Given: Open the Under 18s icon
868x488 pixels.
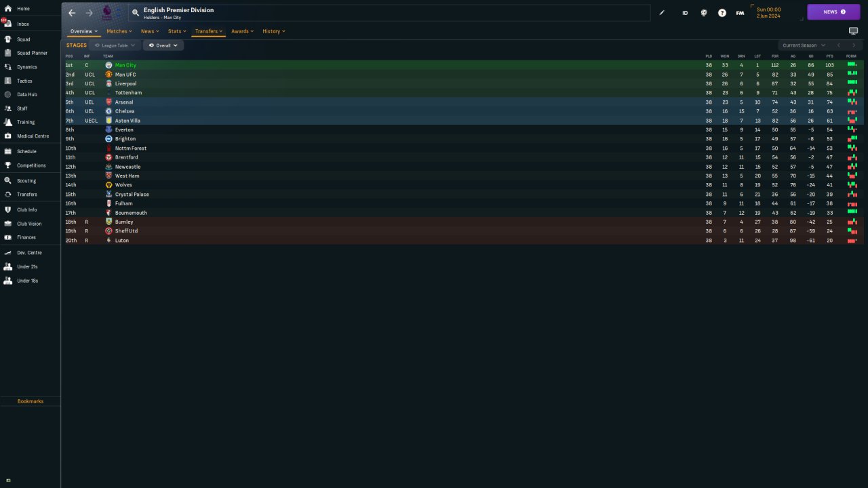Looking at the screenshot, I should coord(7,281).
